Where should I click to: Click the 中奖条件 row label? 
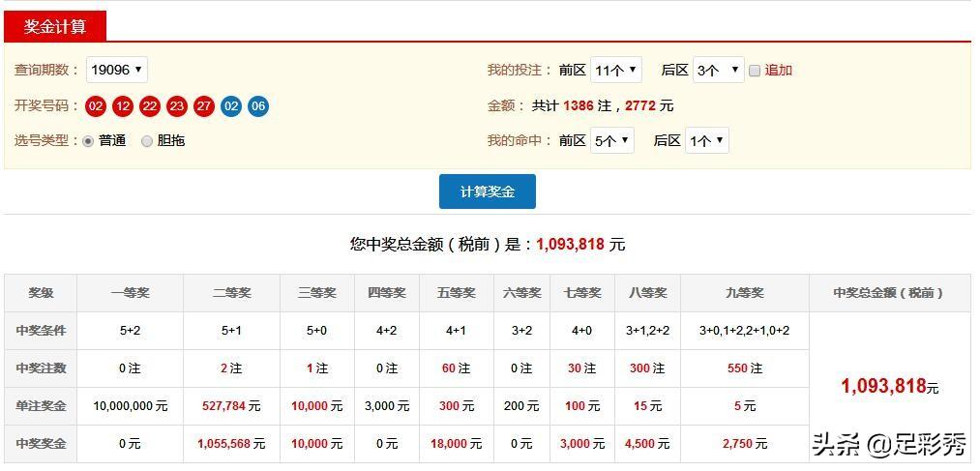(x=41, y=331)
